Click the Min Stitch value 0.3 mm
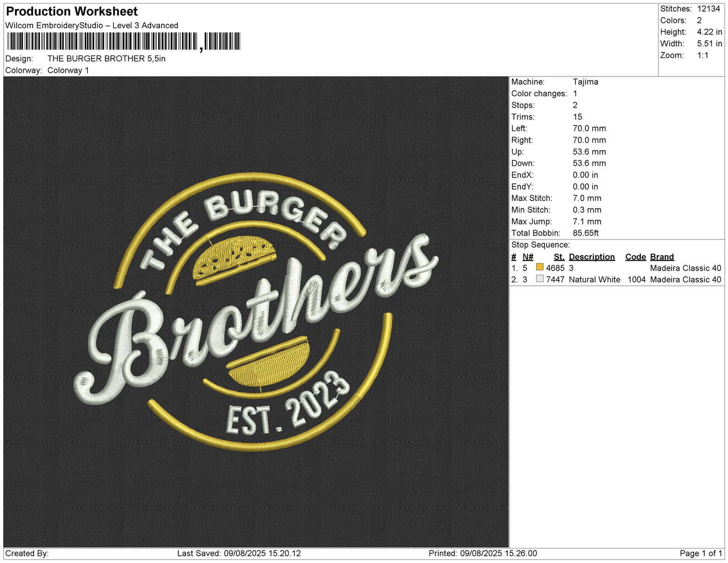 tap(587, 210)
